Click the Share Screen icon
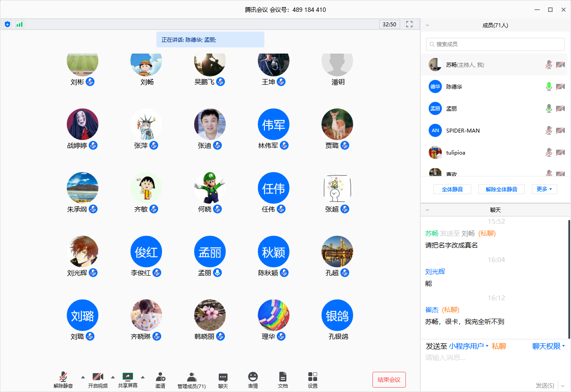This screenshot has height=392, width=571. tap(128, 377)
